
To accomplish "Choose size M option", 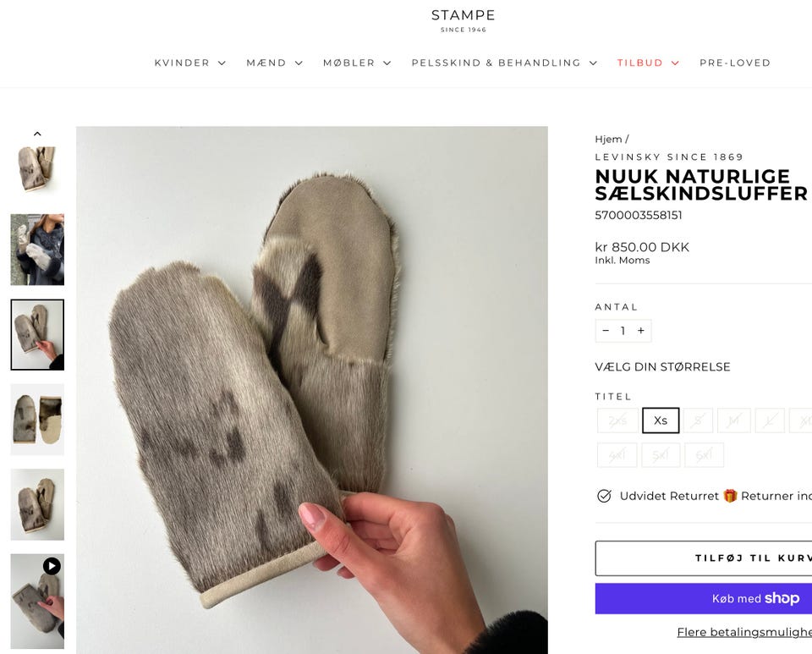I will tap(734, 420).
